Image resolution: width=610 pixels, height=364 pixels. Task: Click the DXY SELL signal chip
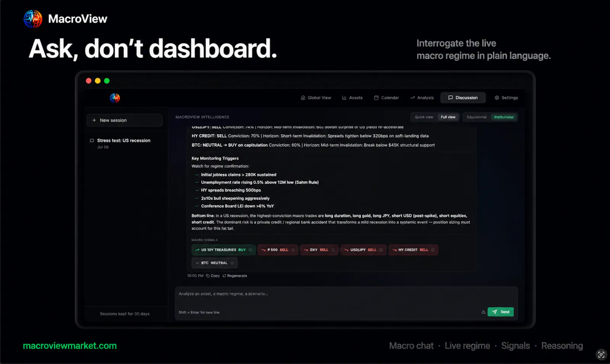coord(319,250)
